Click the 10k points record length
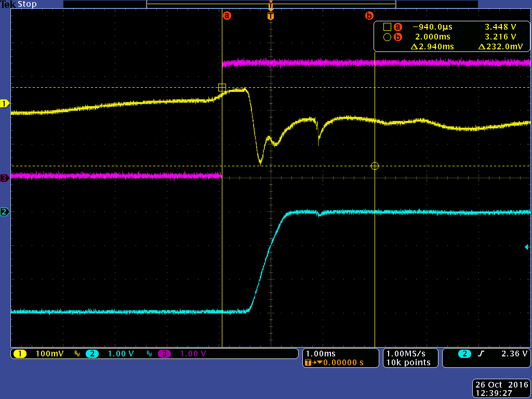The height and width of the screenshot is (399, 532). coord(408,363)
